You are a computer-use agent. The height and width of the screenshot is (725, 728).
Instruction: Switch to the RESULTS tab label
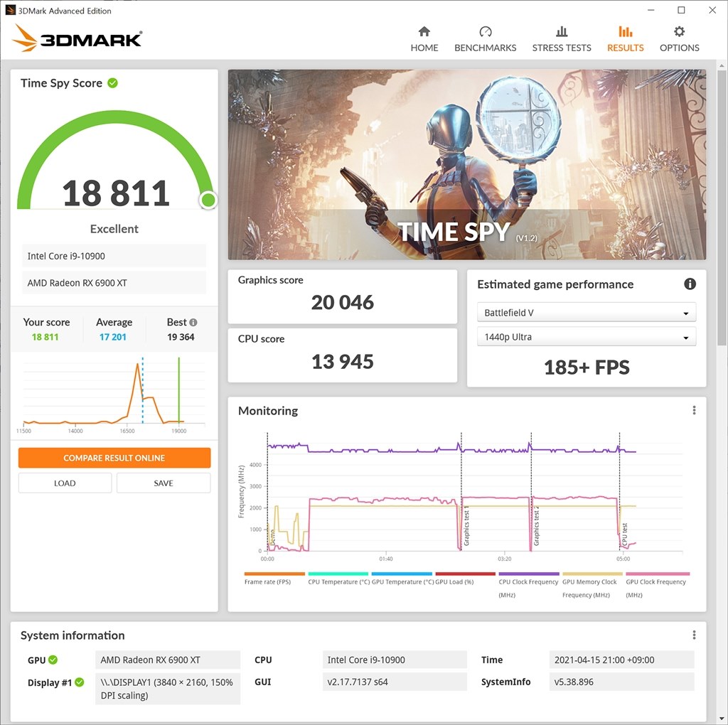(625, 48)
